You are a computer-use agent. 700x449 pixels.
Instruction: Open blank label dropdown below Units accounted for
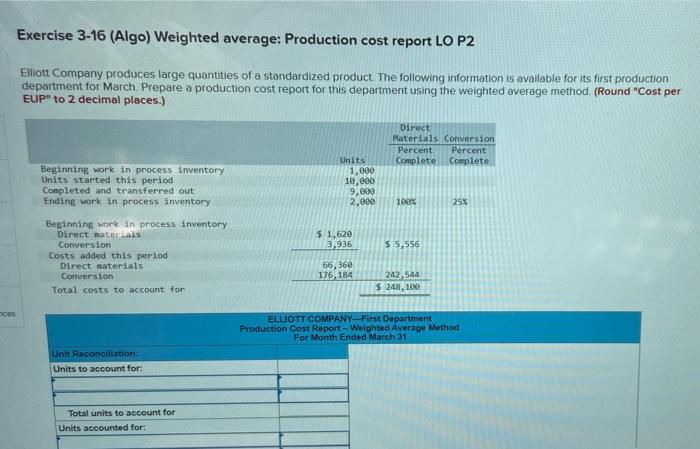pyautogui.click(x=169, y=441)
